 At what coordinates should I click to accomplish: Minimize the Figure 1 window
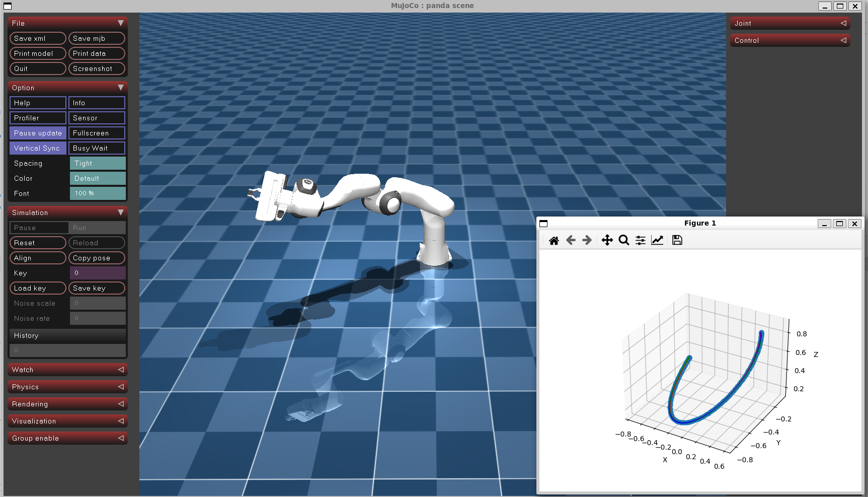pyautogui.click(x=824, y=224)
